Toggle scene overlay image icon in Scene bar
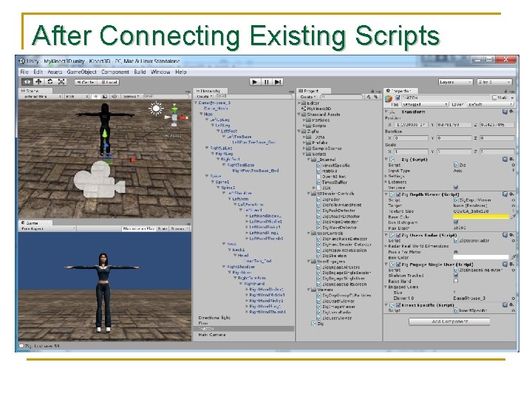This screenshot has width=532, height=399. click(105, 97)
